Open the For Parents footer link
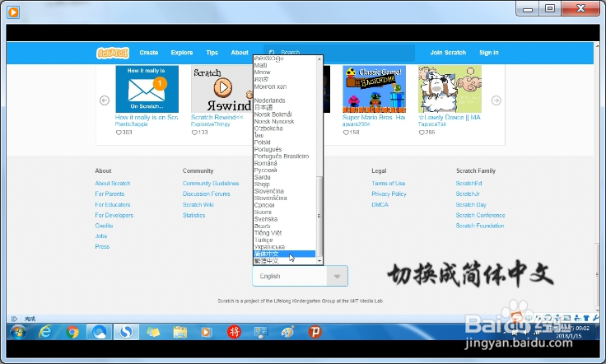The height and width of the screenshot is (364, 606). point(110,194)
